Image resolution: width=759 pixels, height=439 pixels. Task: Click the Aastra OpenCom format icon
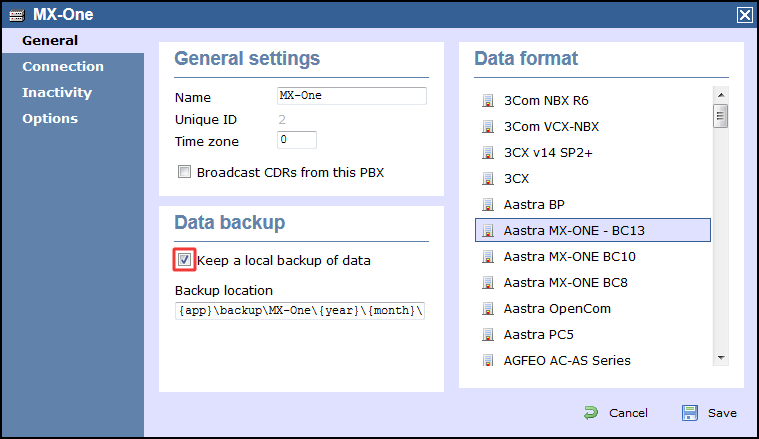(x=488, y=309)
